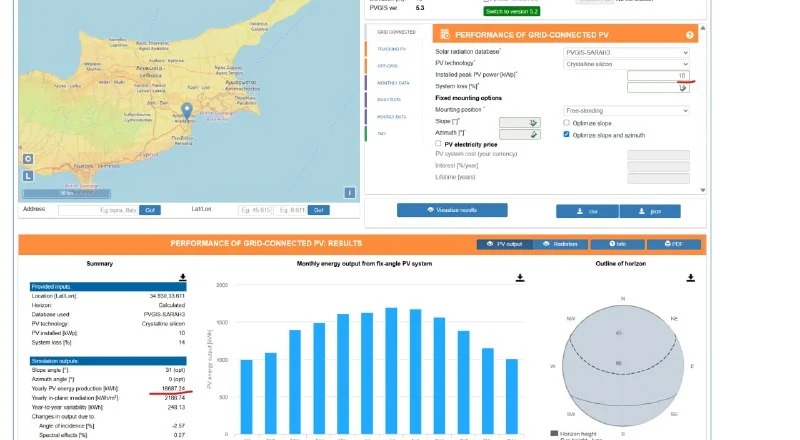800x440 pixels.
Task: Click the circular map tool icon
Action: click(27, 159)
